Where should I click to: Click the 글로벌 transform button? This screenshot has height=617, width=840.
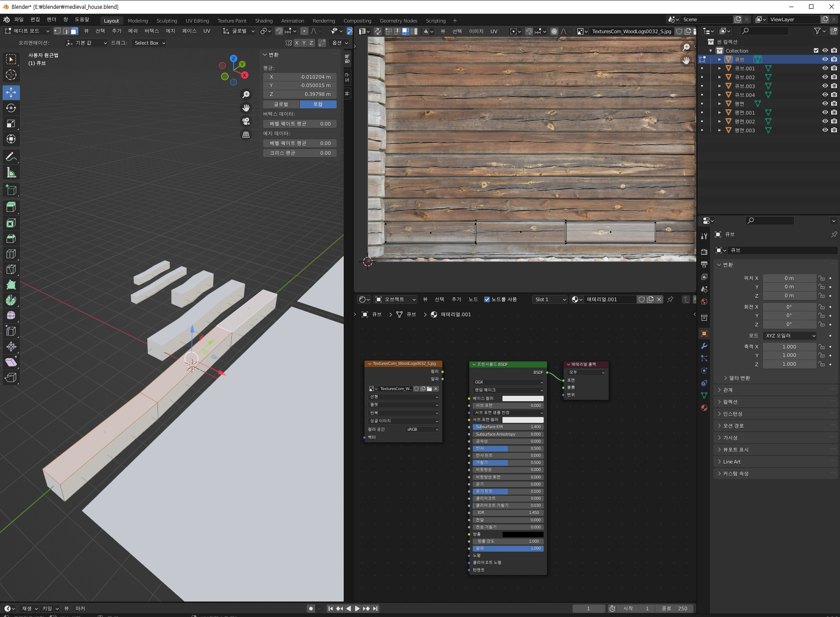281,104
